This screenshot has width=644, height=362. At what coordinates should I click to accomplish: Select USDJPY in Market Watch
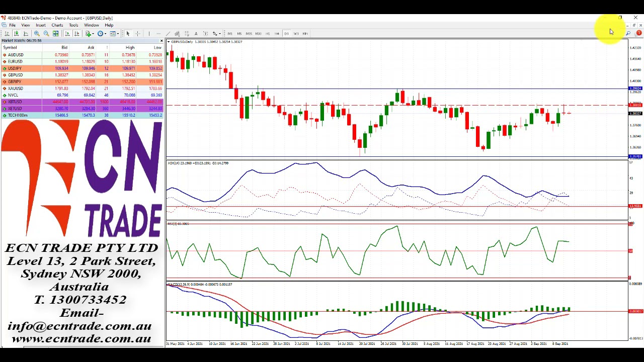(82, 68)
